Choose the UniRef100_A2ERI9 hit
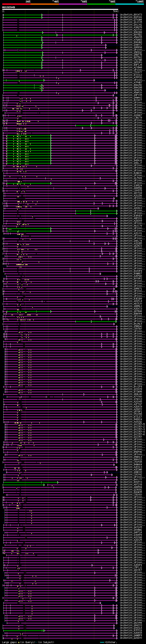Screen dimensions: 146x644 click(131, 407)
